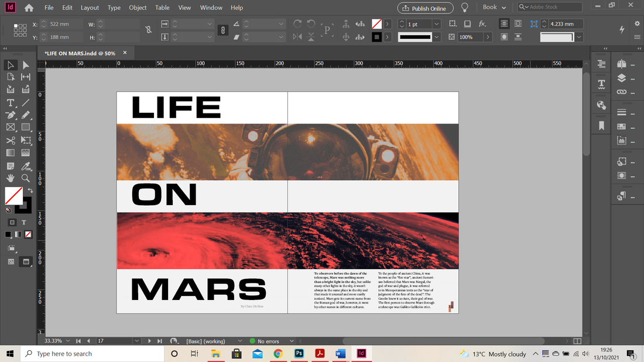
Task: Click the Quick Apply lightning icon
Action: point(622,29)
